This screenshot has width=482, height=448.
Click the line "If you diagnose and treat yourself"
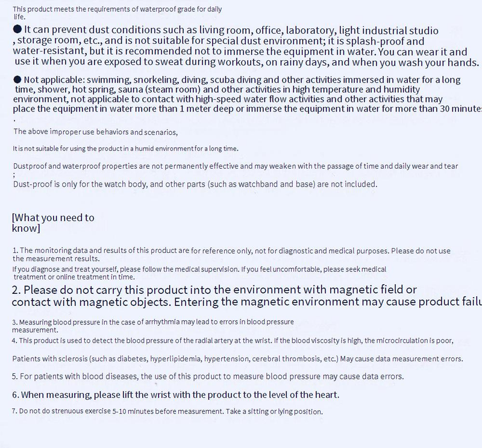[199, 269]
